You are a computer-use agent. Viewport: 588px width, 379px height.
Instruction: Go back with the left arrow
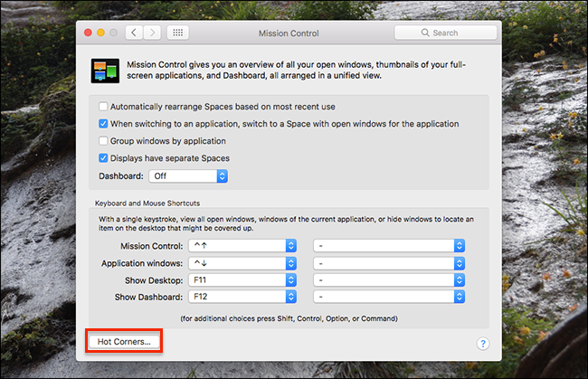[x=134, y=33]
